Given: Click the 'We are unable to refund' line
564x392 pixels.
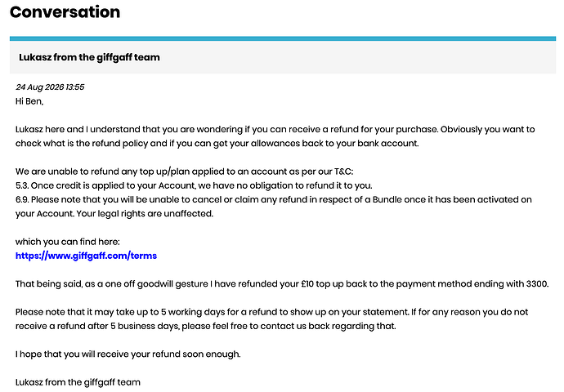Looking at the screenshot, I should pyautogui.click(x=184, y=171).
